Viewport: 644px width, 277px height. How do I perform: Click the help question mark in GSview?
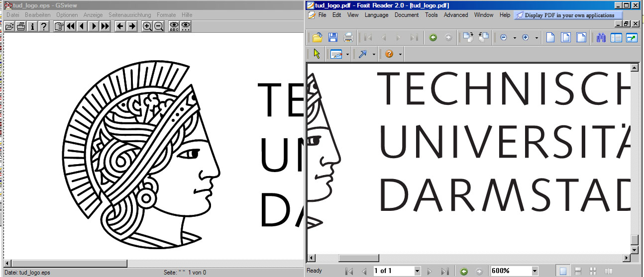coord(44,26)
